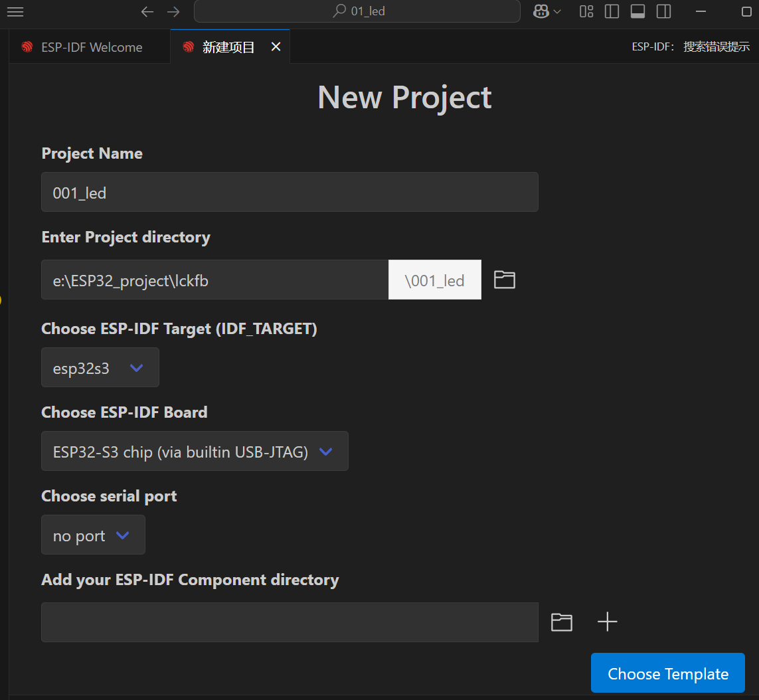Open the esp32s3 target dropdown

click(100, 367)
